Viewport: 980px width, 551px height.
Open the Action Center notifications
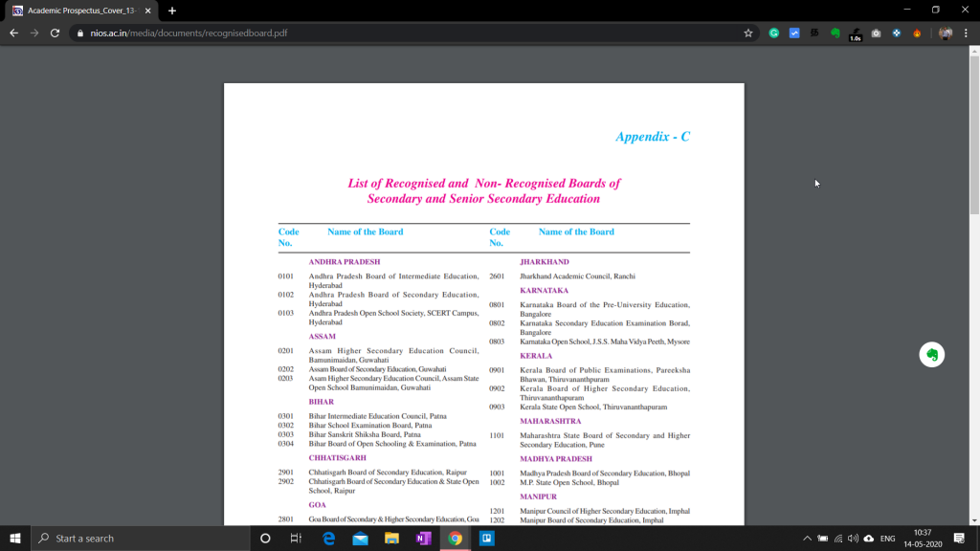[x=959, y=538]
